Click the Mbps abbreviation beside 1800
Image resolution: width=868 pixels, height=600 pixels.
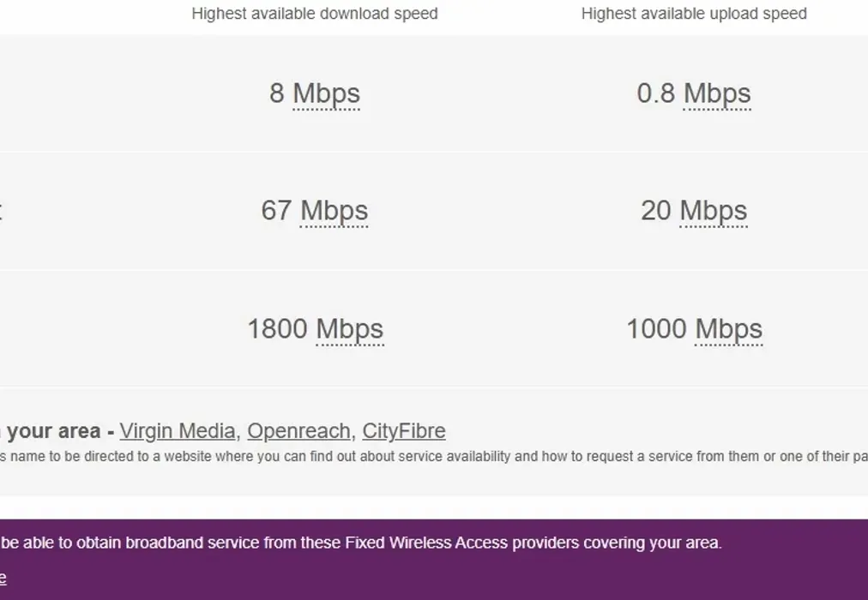point(350,330)
